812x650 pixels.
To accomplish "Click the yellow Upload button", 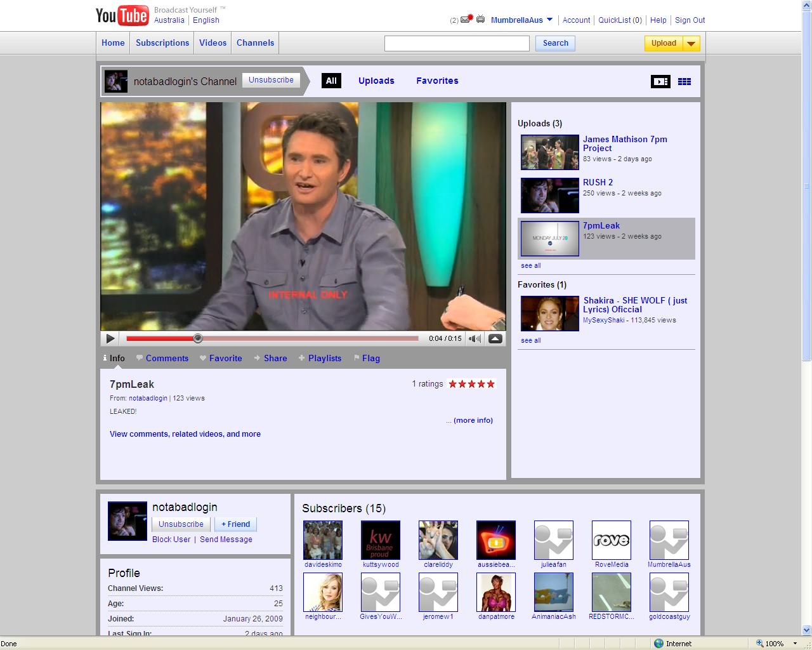I will (x=664, y=43).
